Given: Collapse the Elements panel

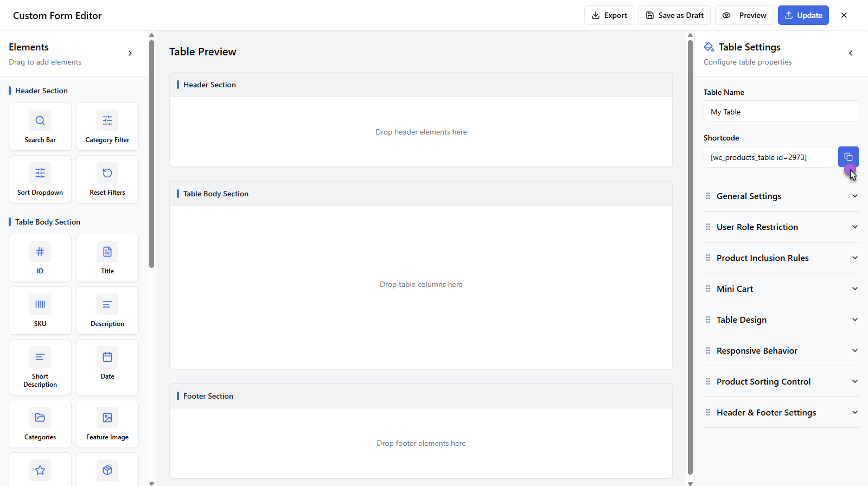Looking at the screenshot, I should click(x=130, y=53).
